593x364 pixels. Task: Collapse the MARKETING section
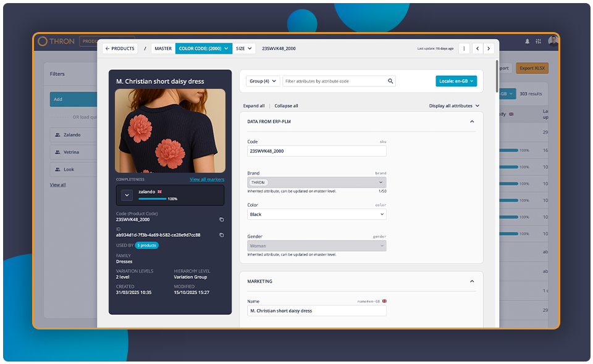tap(472, 281)
